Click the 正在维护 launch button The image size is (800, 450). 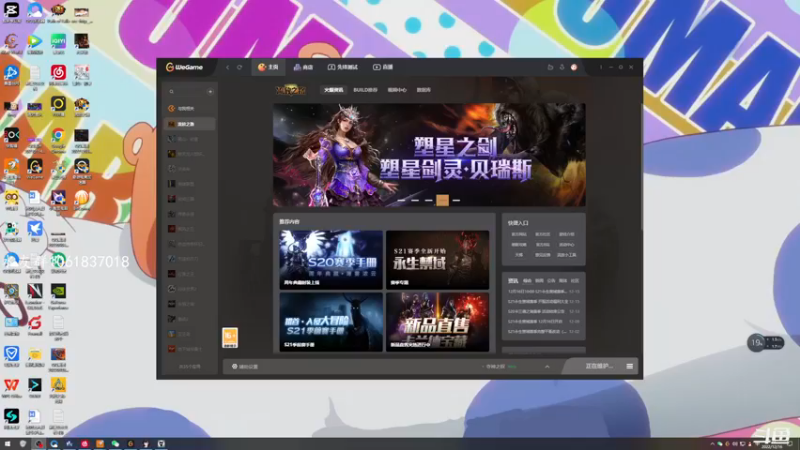click(598, 366)
